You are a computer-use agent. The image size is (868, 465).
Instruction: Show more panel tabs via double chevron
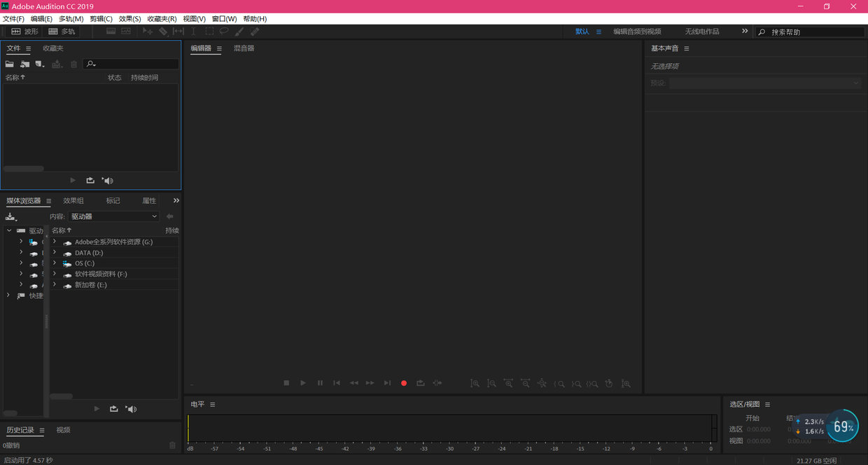176,200
